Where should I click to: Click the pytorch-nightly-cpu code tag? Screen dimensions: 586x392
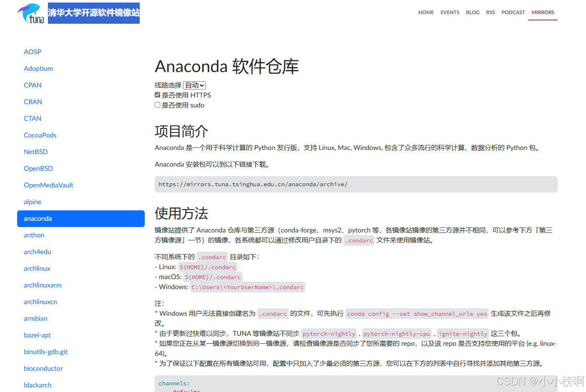(397, 334)
